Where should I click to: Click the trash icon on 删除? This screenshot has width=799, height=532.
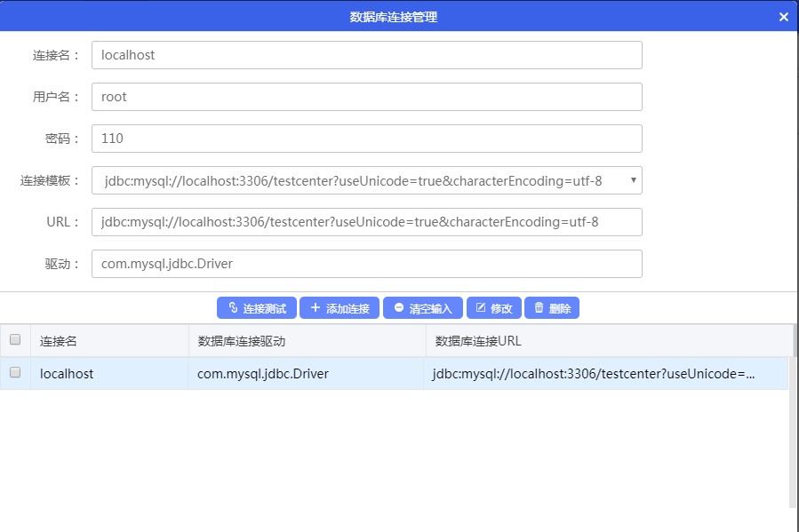click(x=539, y=308)
